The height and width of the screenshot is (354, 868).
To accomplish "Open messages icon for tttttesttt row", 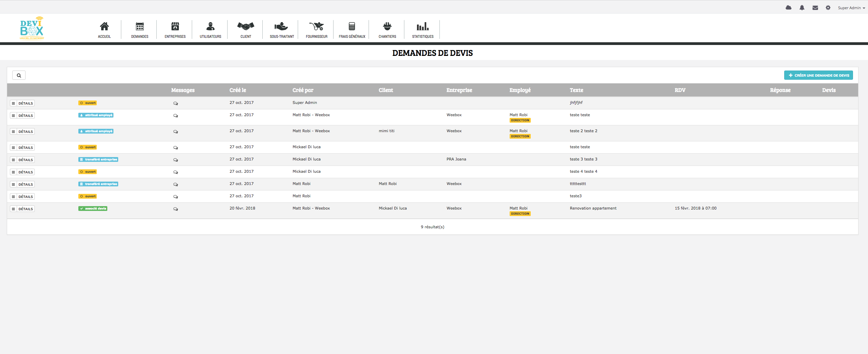I will click(x=175, y=184).
